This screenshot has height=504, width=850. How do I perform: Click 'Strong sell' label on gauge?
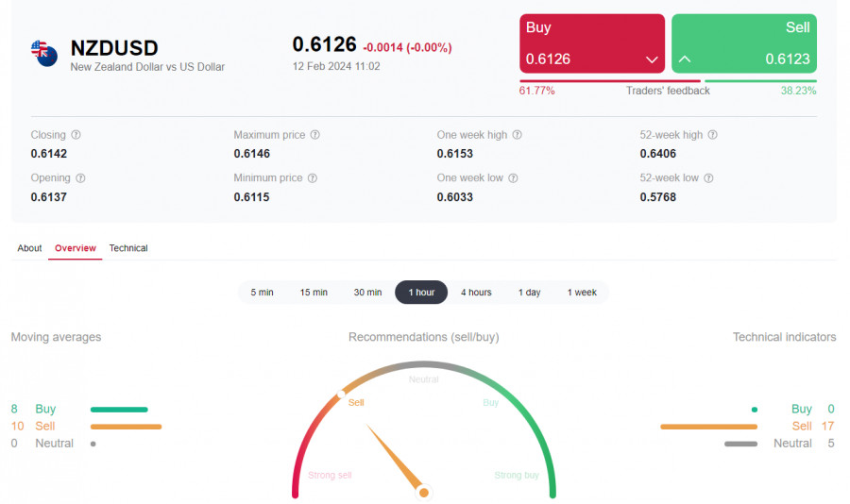(330, 476)
